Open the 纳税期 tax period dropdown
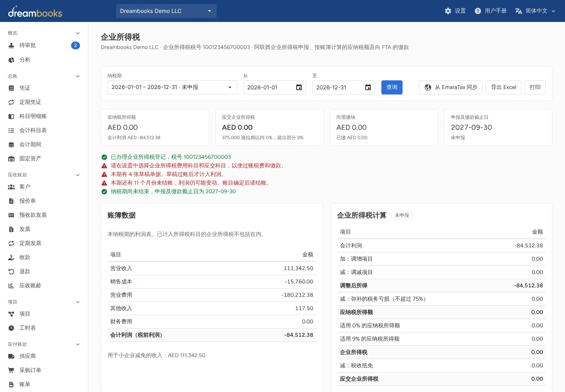This screenshot has width=565, height=392. point(172,87)
